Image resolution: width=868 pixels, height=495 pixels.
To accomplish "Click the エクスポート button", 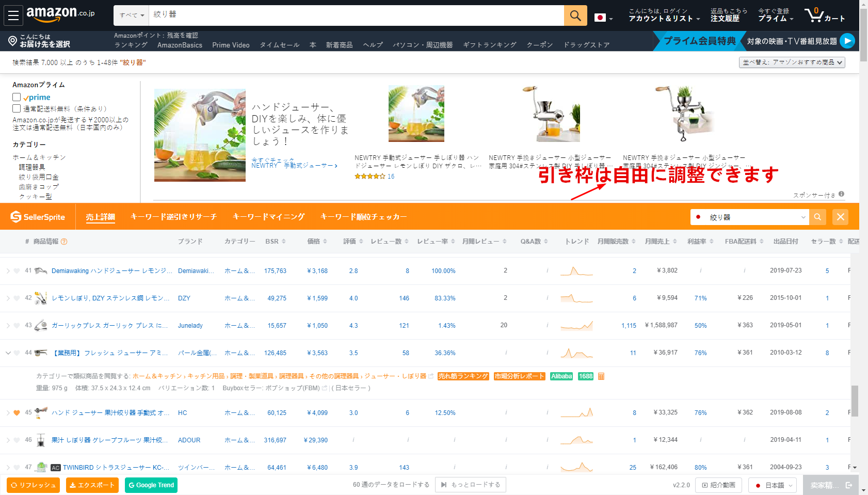I will [92, 485].
